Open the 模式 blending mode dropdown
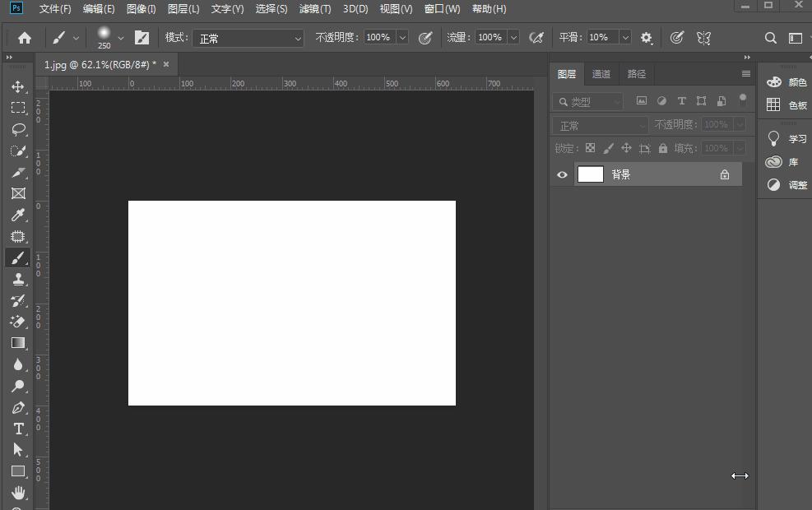 click(x=248, y=38)
